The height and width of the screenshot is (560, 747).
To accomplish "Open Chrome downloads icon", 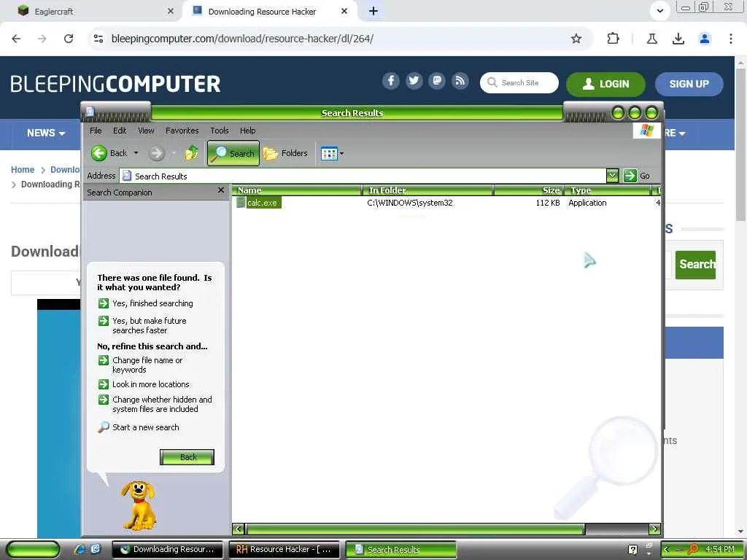I will pos(678,39).
